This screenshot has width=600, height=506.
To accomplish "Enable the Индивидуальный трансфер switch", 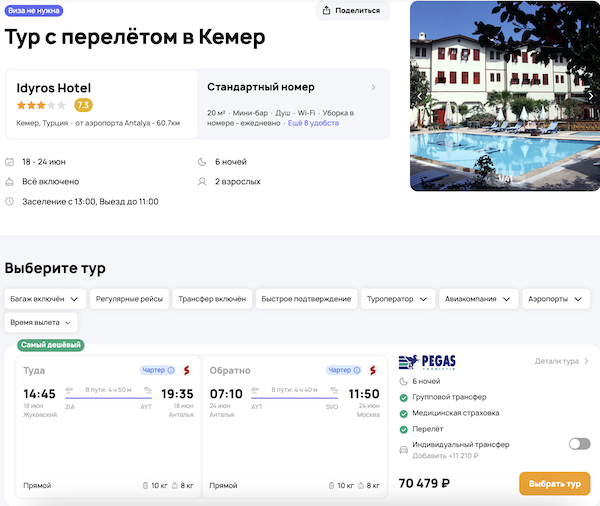I will point(578,444).
